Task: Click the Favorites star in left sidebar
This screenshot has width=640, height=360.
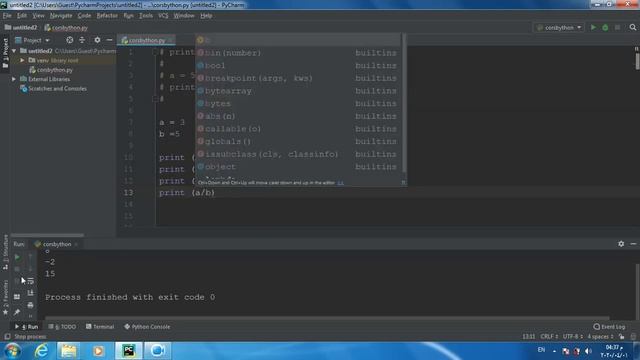Action: tap(5, 312)
